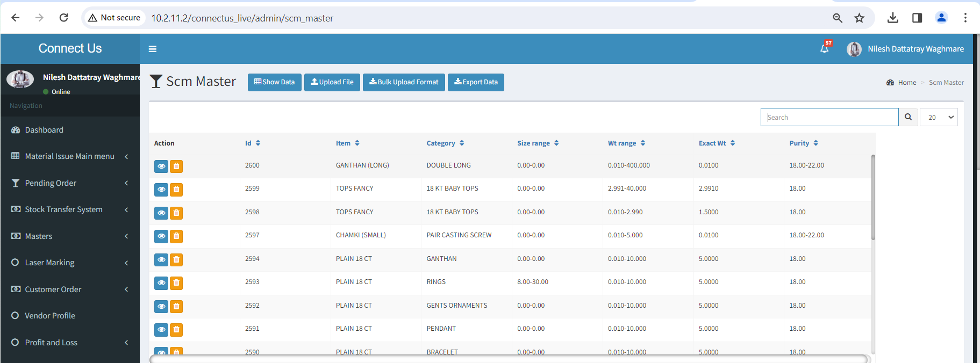View row 2598 with the eye button

click(x=161, y=213)
